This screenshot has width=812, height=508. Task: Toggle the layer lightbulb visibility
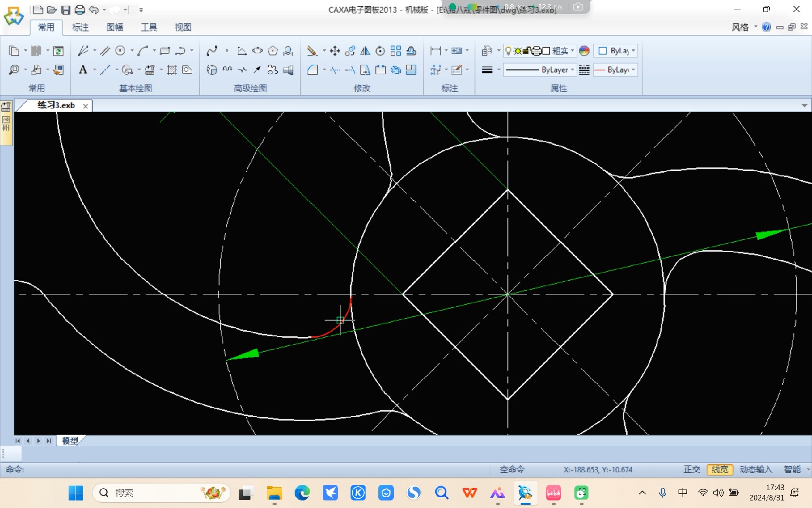508,50
